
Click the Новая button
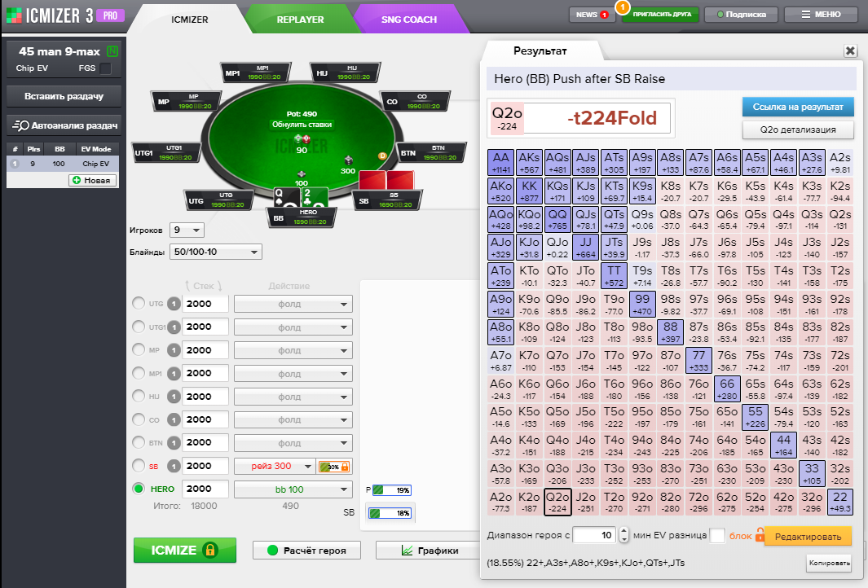(x=92, y=180)
